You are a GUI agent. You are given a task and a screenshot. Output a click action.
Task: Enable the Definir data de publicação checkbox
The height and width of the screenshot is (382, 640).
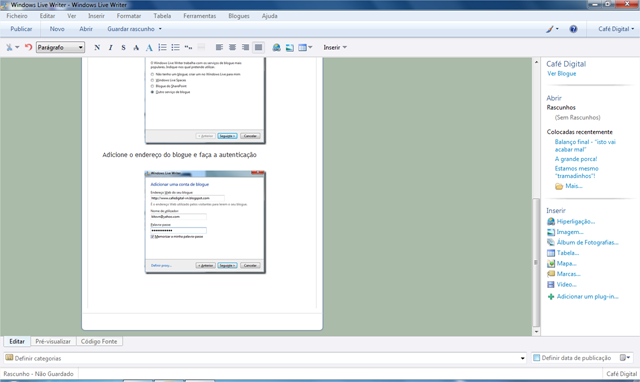coord(537,358)
